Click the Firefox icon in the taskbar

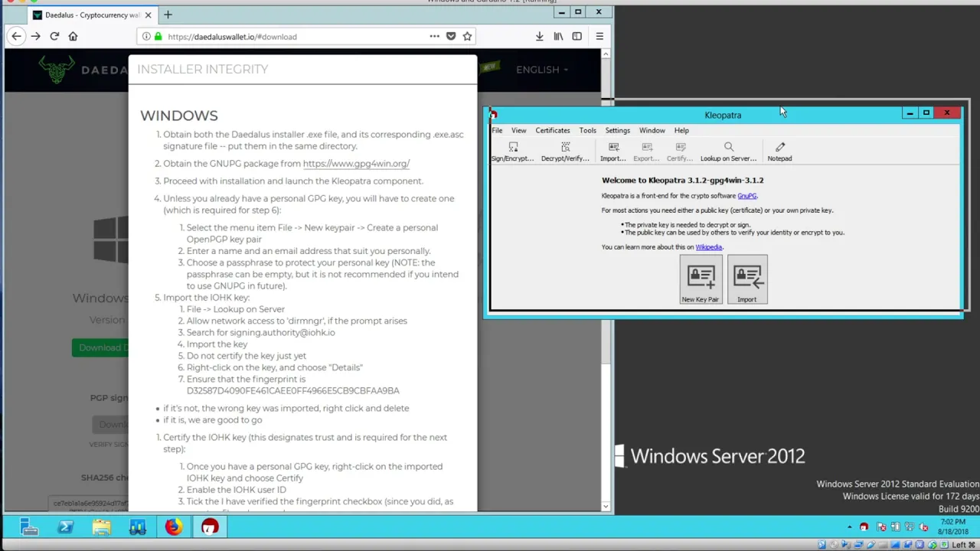click(x=173, y=527)
